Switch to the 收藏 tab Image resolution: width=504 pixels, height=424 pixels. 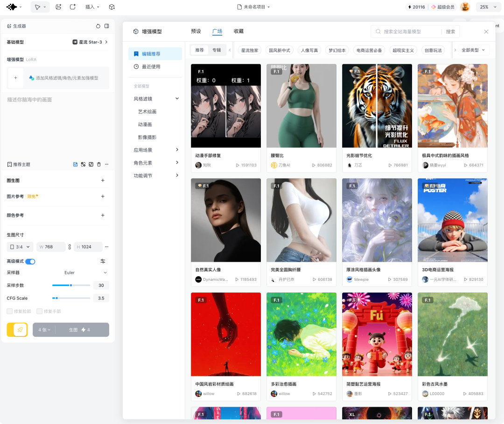pyautogui.click(x=238, y=31)
